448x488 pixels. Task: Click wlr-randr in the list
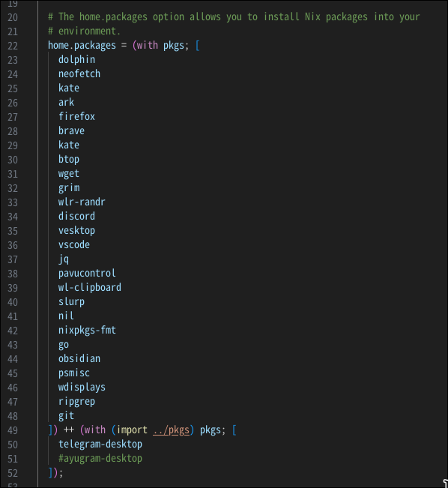coord(82,202)
